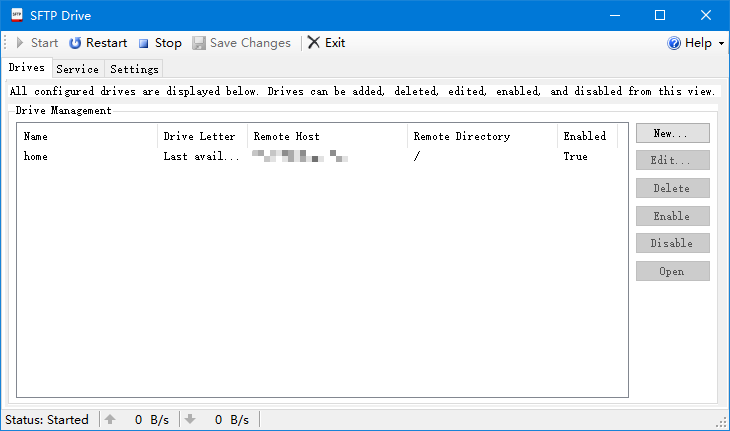Click the upload arrow status icon

(110, 420)
